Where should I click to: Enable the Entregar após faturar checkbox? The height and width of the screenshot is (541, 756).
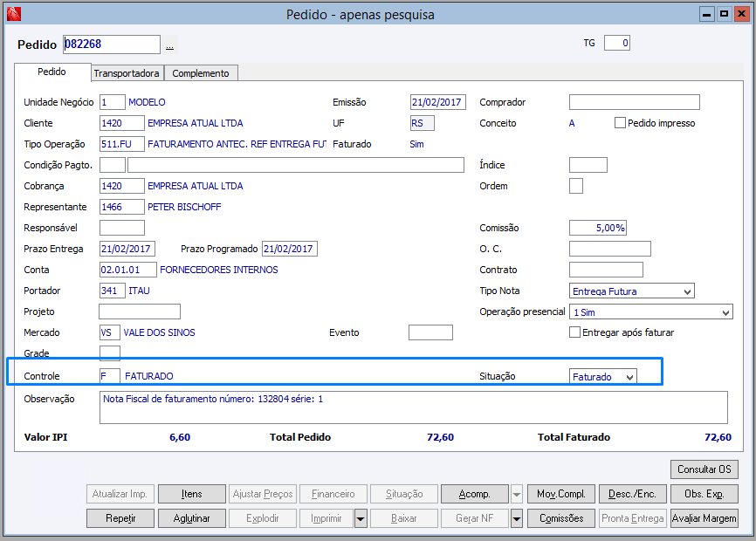[574, 332]
